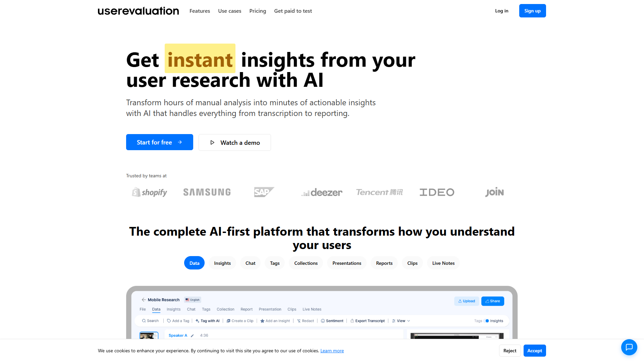644x362 pixels.
Task: Click the Sign up button
Action: (532, 11)
